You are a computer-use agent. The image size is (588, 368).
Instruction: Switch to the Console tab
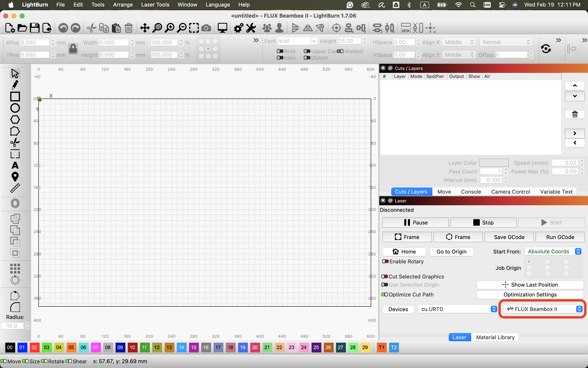tap(471, 192)
